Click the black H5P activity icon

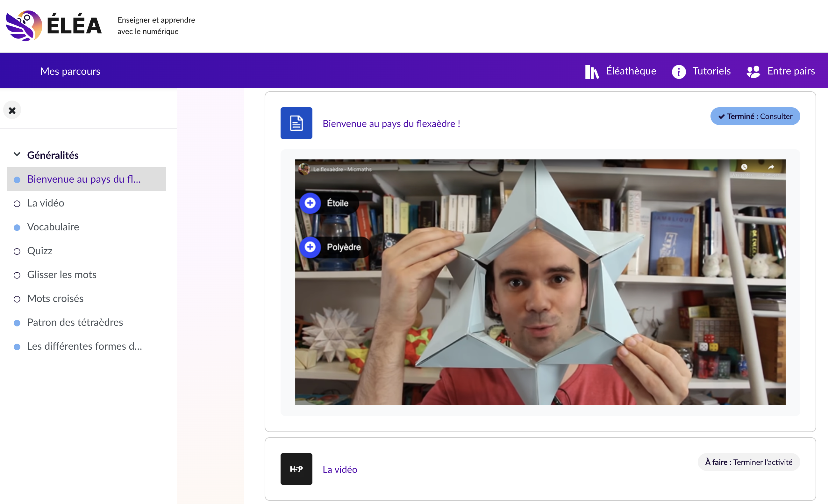[x=296, y=469]
